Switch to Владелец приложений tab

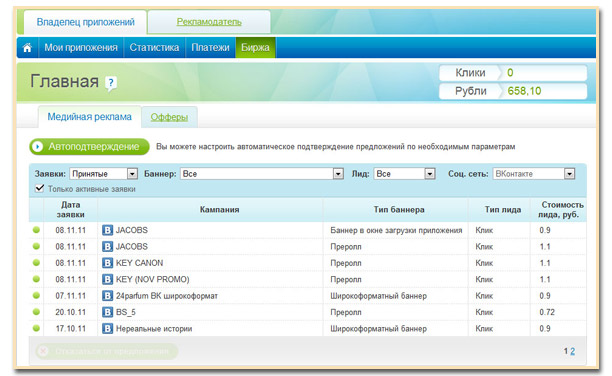(x=85, y=22)
